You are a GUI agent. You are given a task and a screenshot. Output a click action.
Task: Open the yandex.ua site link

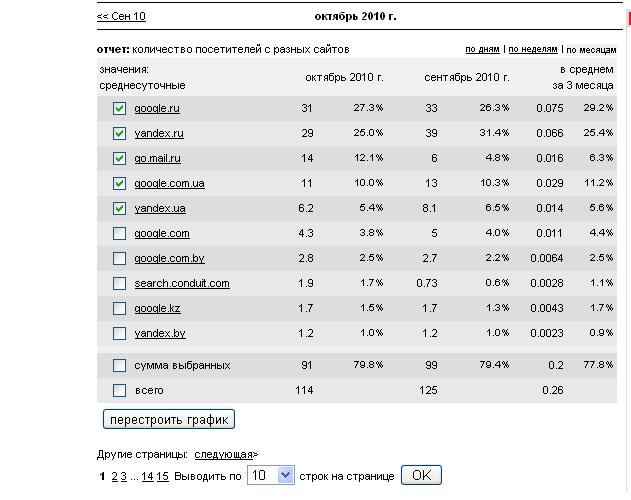point(159,208)
